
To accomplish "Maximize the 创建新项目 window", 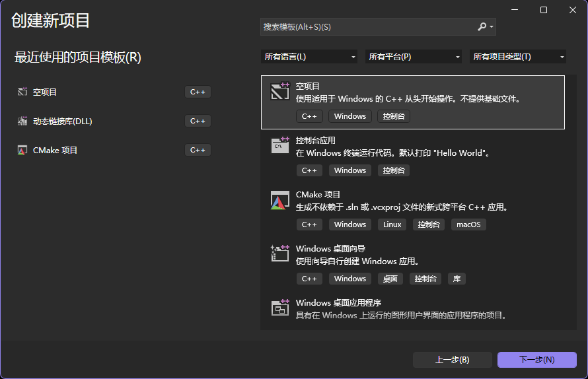I will 543,10.
